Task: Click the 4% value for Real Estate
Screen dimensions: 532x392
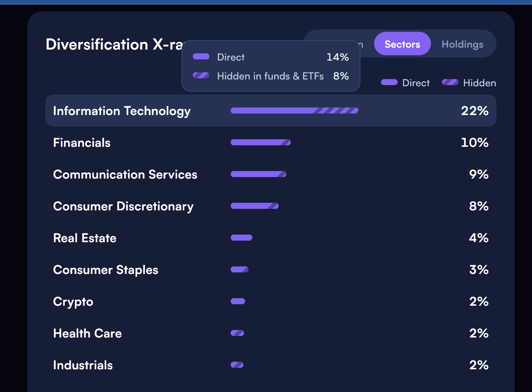Action: (479, 238)
